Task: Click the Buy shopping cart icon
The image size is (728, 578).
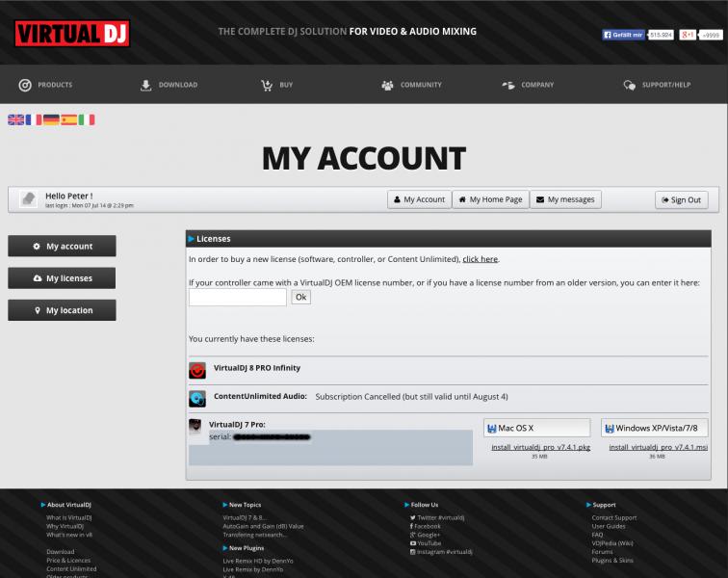Action: 267,85
